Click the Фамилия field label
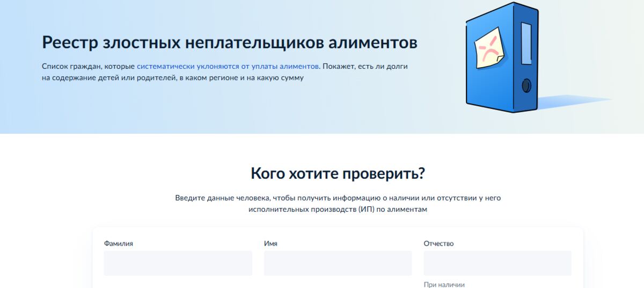This screenshot has height=288, width=644. [118, 243]
